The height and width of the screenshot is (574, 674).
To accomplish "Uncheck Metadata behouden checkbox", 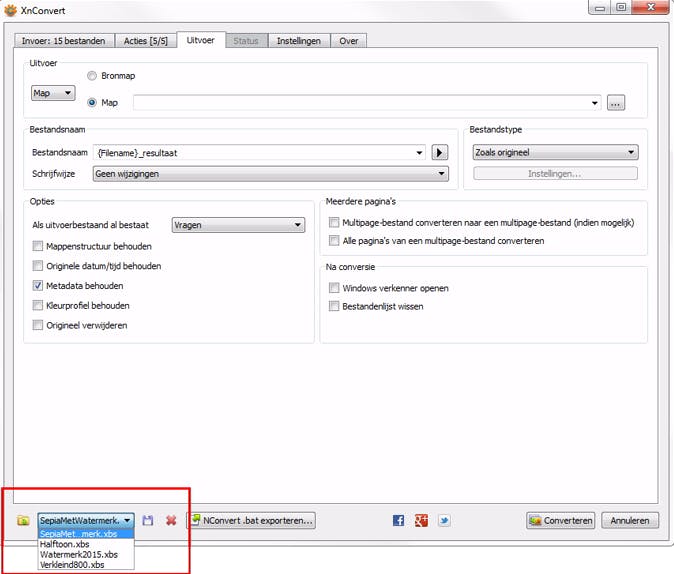I will (x=38, y=285).
